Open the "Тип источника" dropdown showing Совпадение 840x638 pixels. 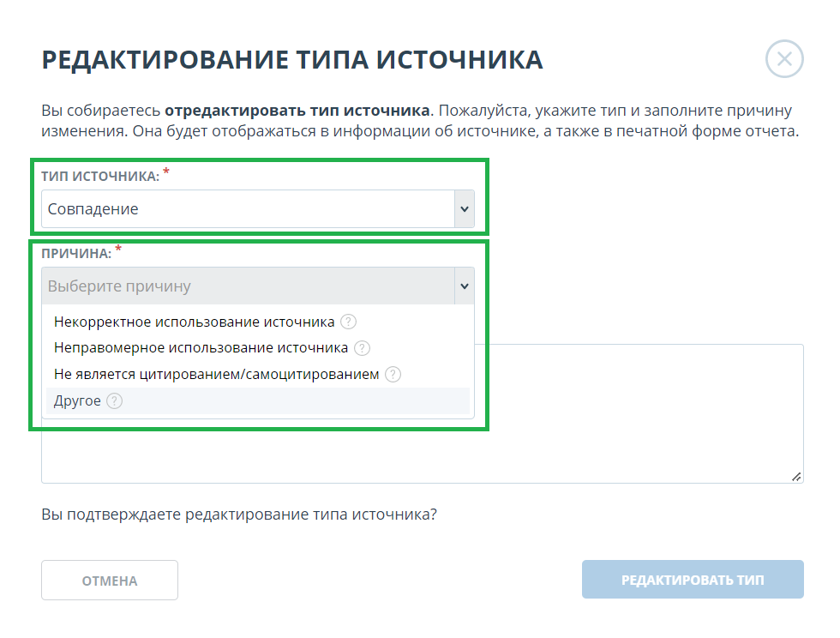coord(247,209)
